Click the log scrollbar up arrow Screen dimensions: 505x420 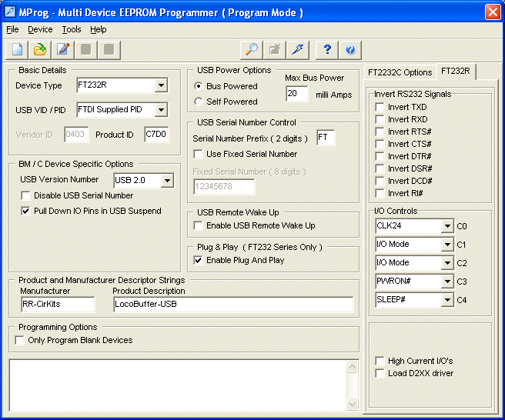pos(352,367)
